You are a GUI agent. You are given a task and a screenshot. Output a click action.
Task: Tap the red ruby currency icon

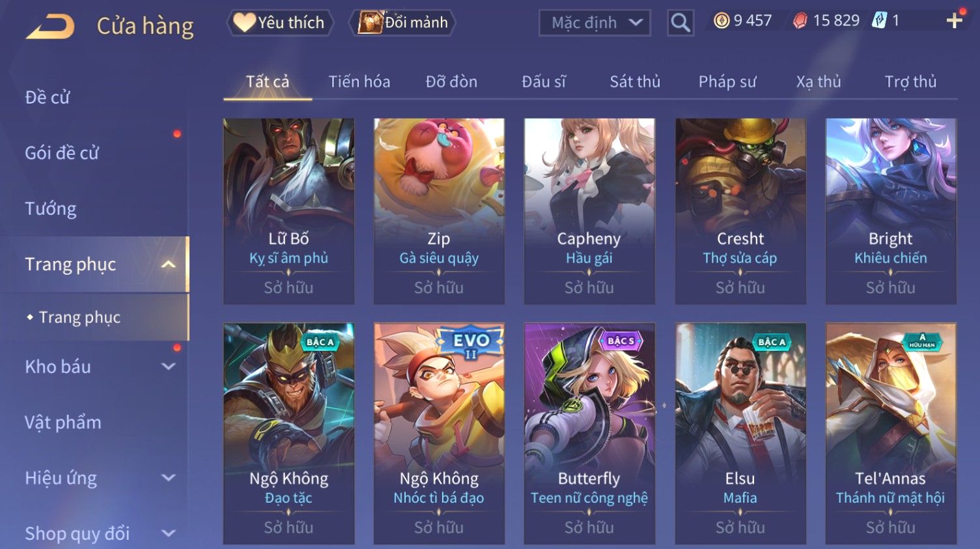(800, 21)
